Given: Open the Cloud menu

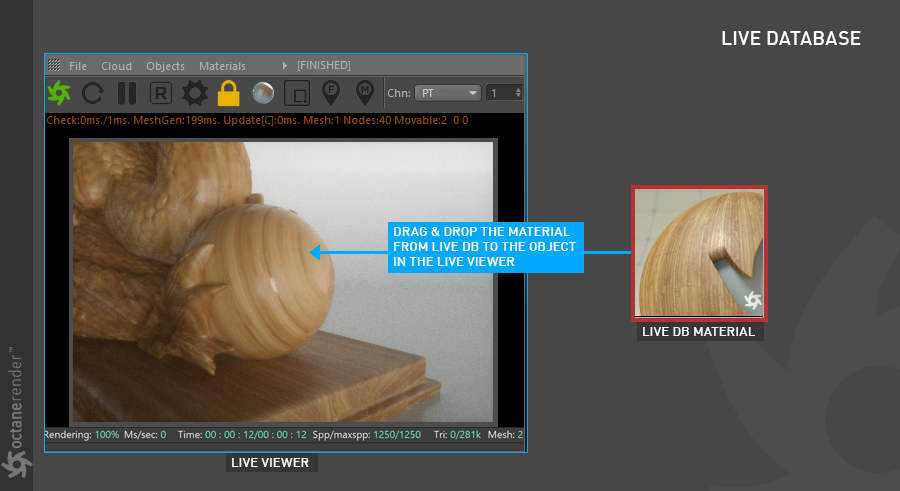Looking at the screenshot, I should pos(117,66).
